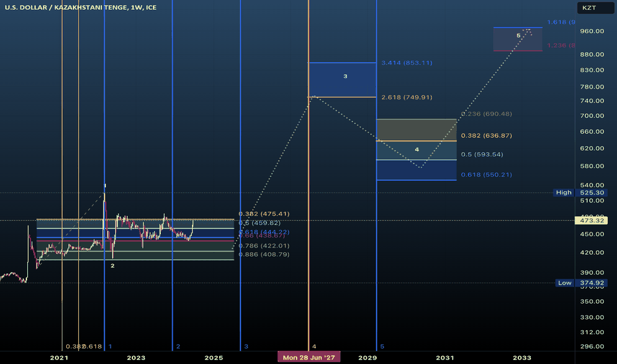Viewport: 617px width, 364px height.
Task: Select the 0.618 (550.21) retracement label
Action: click(x=487, y=175)
